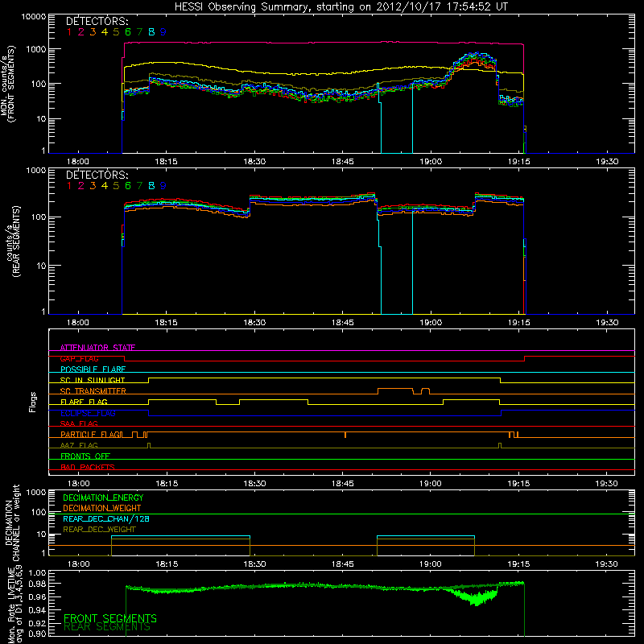The image size is (644, 644).
Task: Click the 18:00 time label under front segments panel
Action: [x=78, y=162]
